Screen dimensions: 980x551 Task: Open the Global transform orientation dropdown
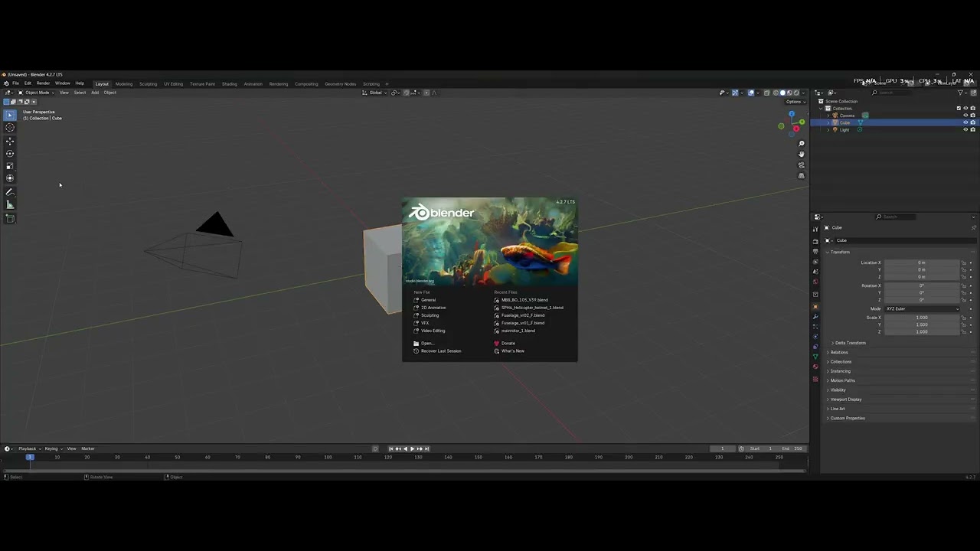(375, 93)
